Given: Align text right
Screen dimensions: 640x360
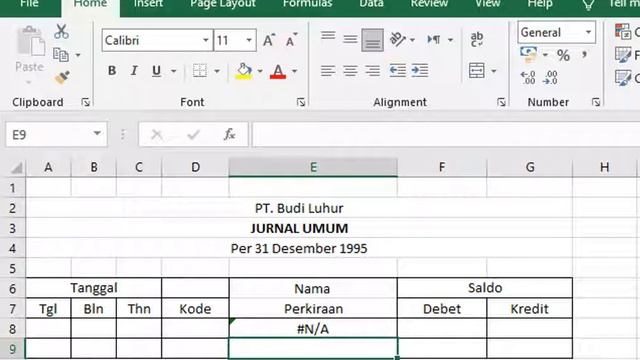Looking at the screenshot, I should 372,71.
